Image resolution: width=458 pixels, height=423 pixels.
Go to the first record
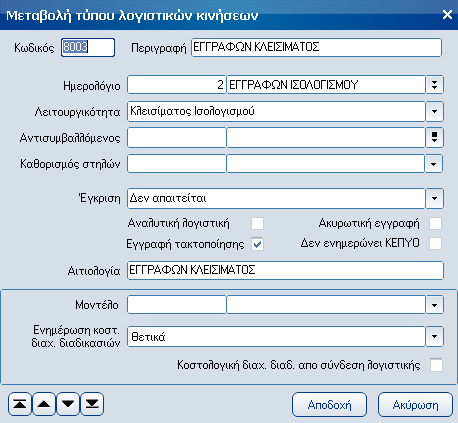tap(20, 404)
